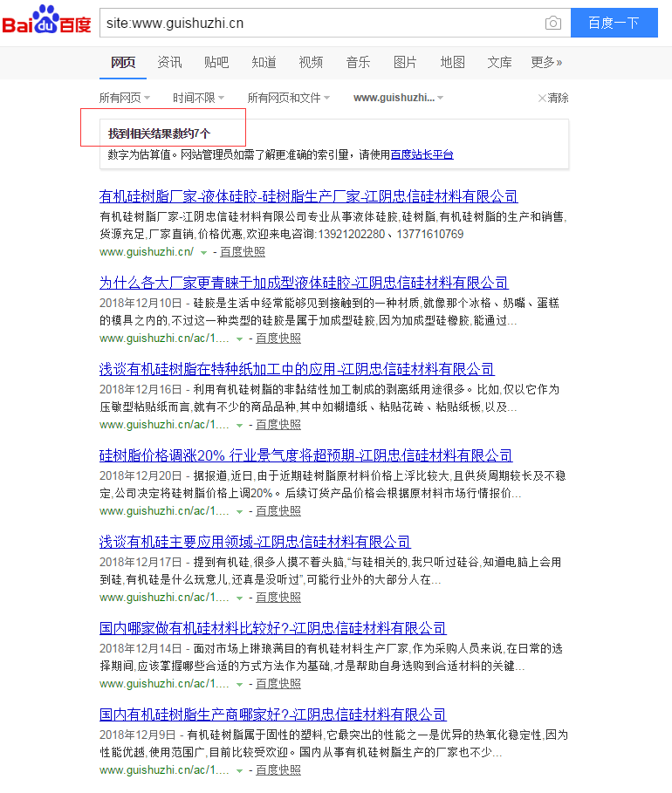Image resolution: width=672 pixels, height=793 pixels.
Task: Expand 所有网页和文件 file type dropdown
Action: (x=288, y=98)
